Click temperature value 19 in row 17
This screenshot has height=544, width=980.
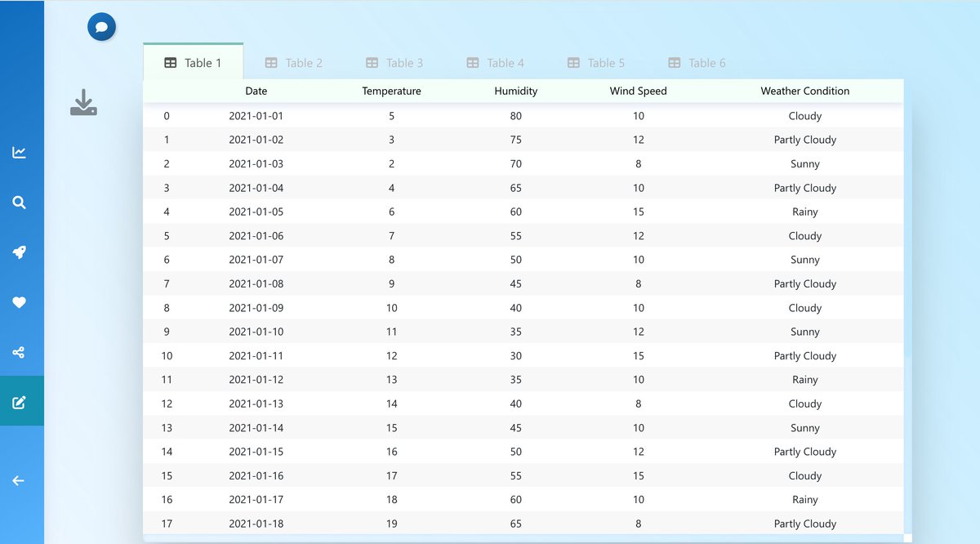[x=392, y=524]
